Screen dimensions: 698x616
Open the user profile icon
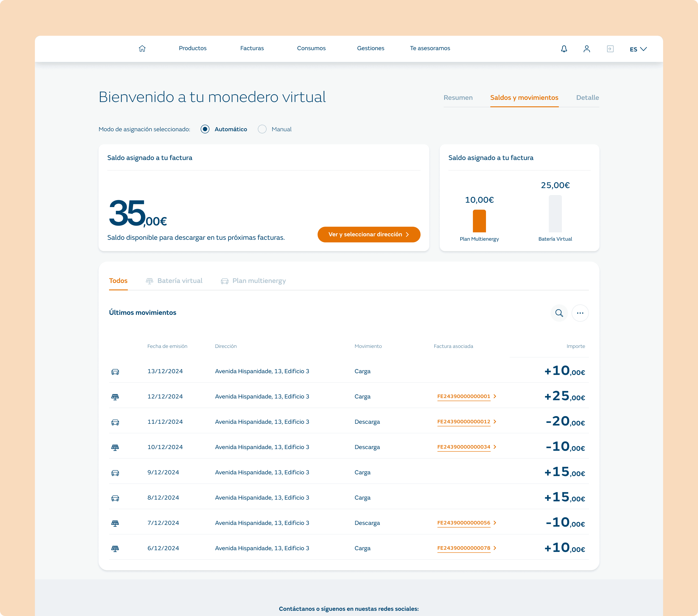click(x=587, y=49)
